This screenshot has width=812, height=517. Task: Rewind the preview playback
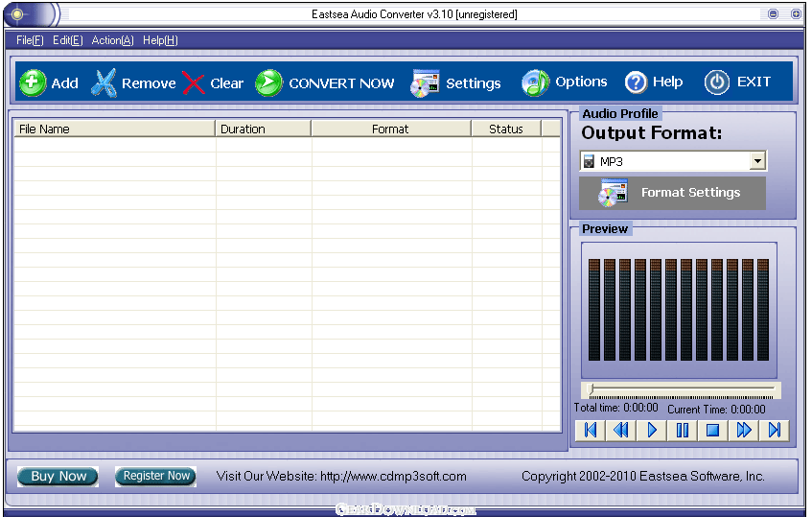point(621,430)
